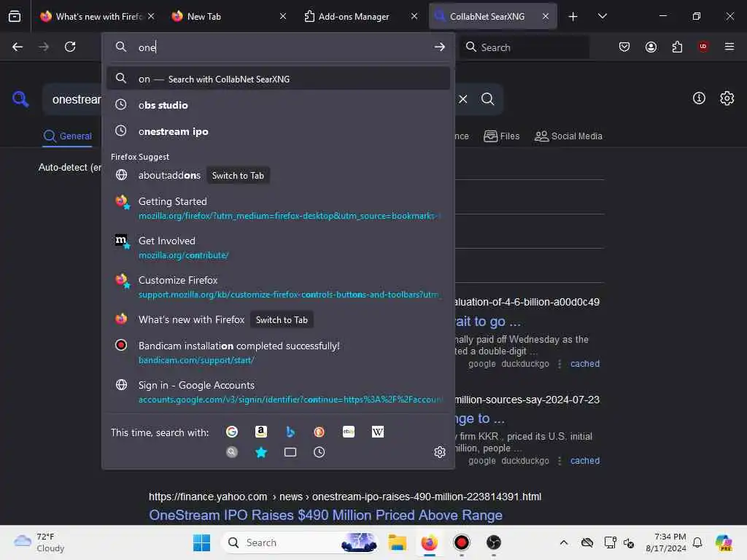Screen dimensions: 747x560
Task: Choose the 'onestream ipo' history suggestion
Action: [278, 131]
